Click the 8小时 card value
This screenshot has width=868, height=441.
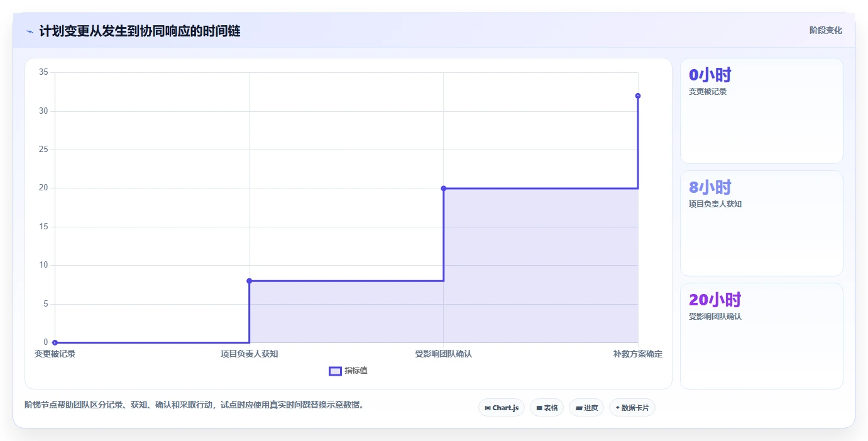[710, 187]
